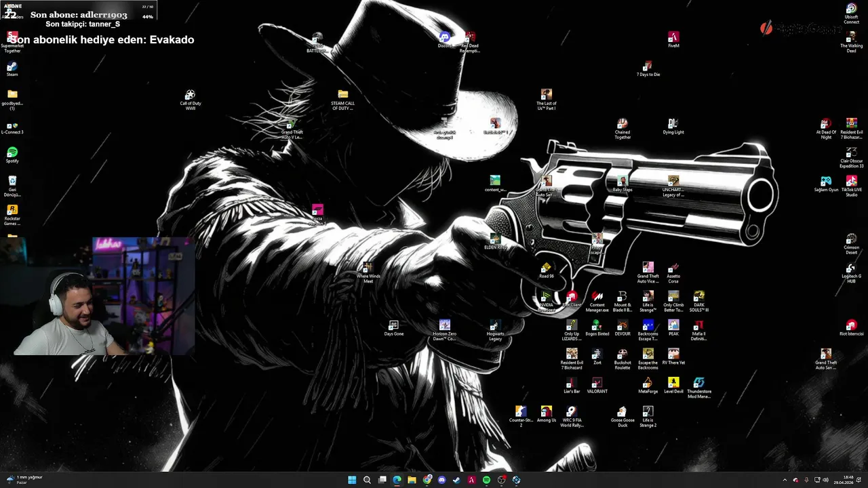Open the Chained Together shortcut
868x488 pixels.
point(623,128)
